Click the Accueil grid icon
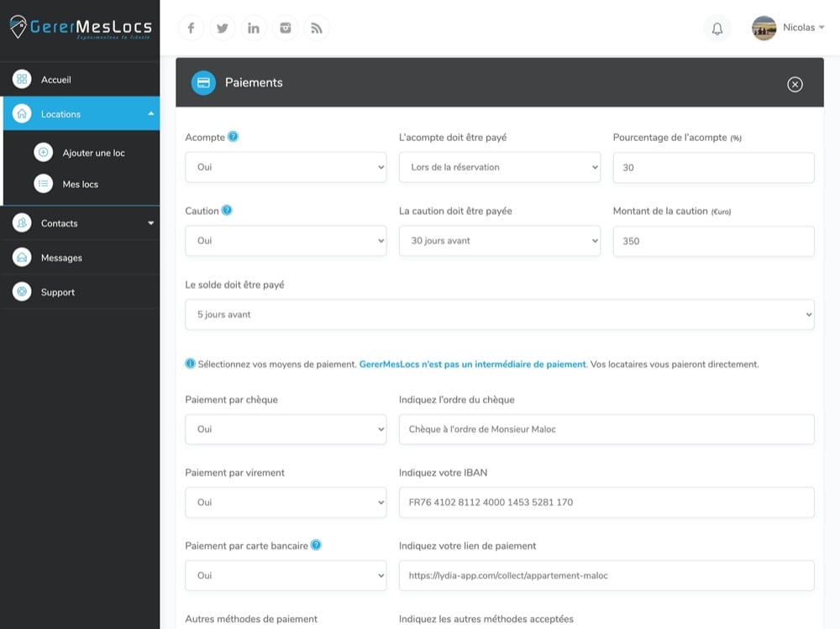This screenshot has width=840, height=629. (22, 79)
